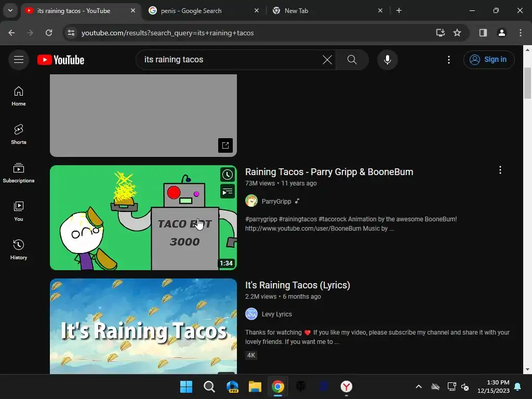Open Levy Lyrics channel avatar
This screenshot has width=532, height=399.
[x=251, y=314]
